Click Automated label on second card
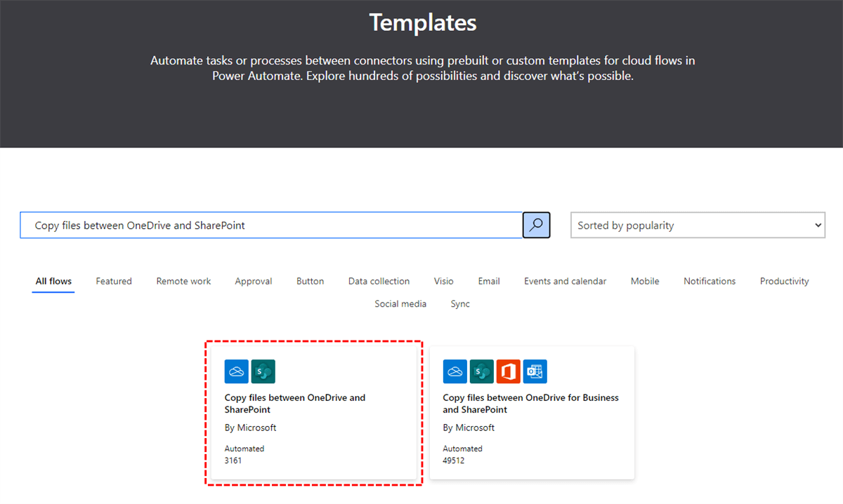The width and height of the screenshot is (843, 504). point(463,449)
